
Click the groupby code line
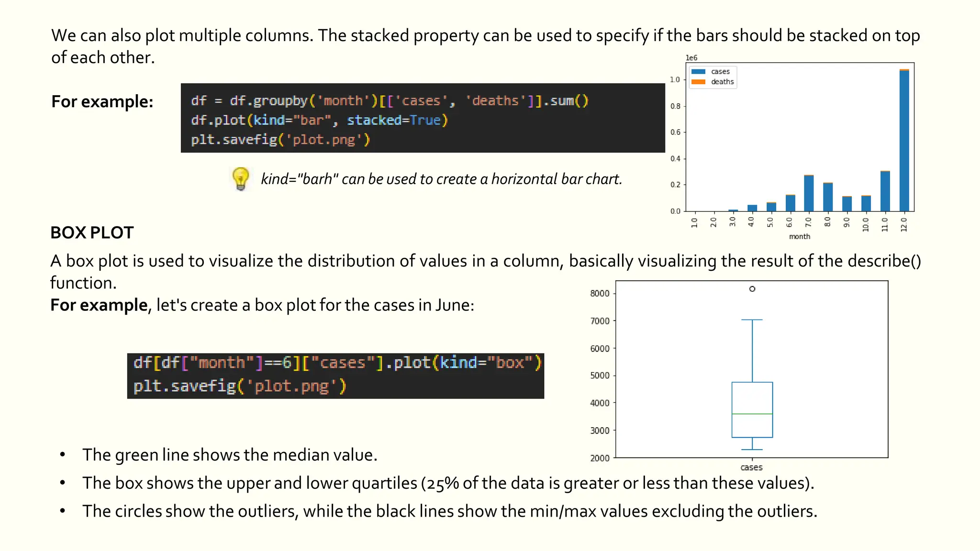(390, 101)
